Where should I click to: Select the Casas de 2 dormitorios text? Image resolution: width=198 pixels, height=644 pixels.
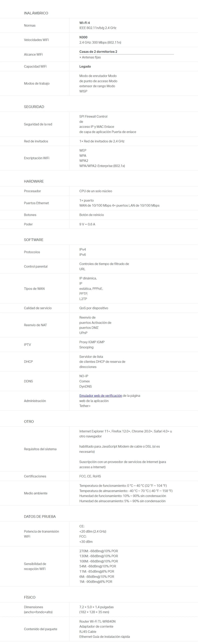point(98,52)
